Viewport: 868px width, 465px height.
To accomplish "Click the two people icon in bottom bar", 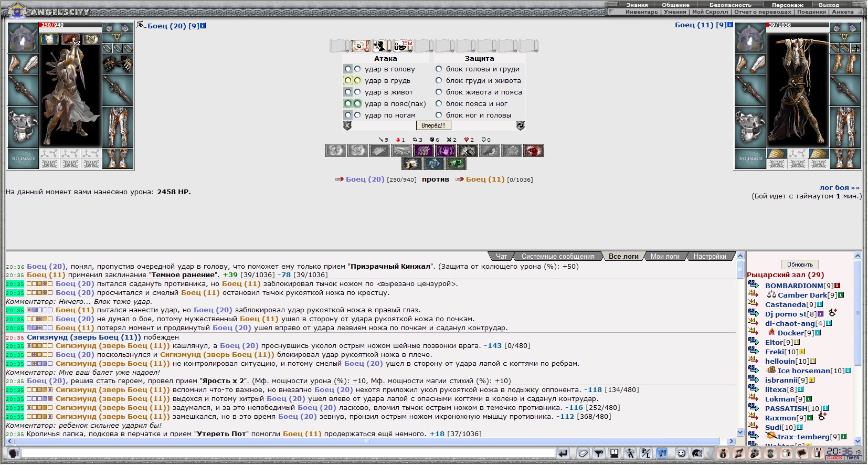I will 786,453.
